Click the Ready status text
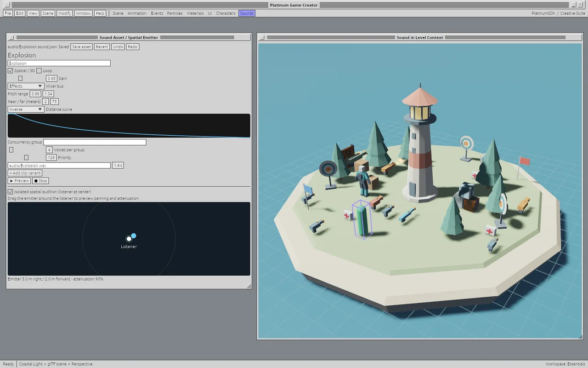 8,364
